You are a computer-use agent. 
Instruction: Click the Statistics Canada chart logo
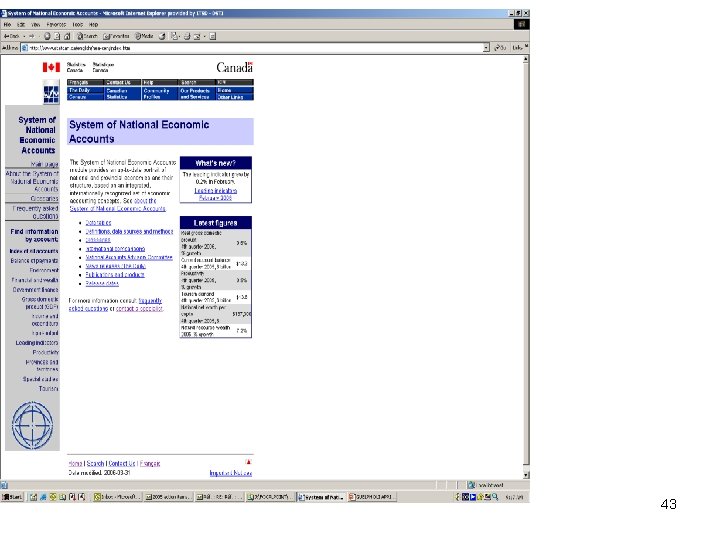point(51,92)
